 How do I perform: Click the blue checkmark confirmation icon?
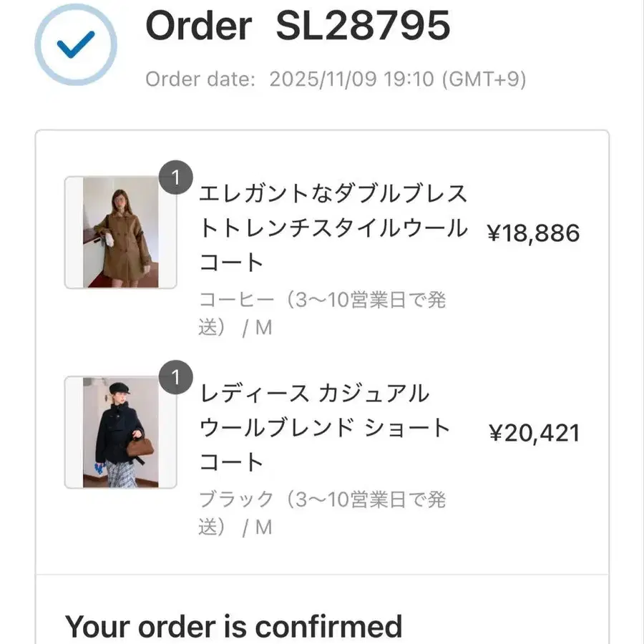click(x=76, y=45)
